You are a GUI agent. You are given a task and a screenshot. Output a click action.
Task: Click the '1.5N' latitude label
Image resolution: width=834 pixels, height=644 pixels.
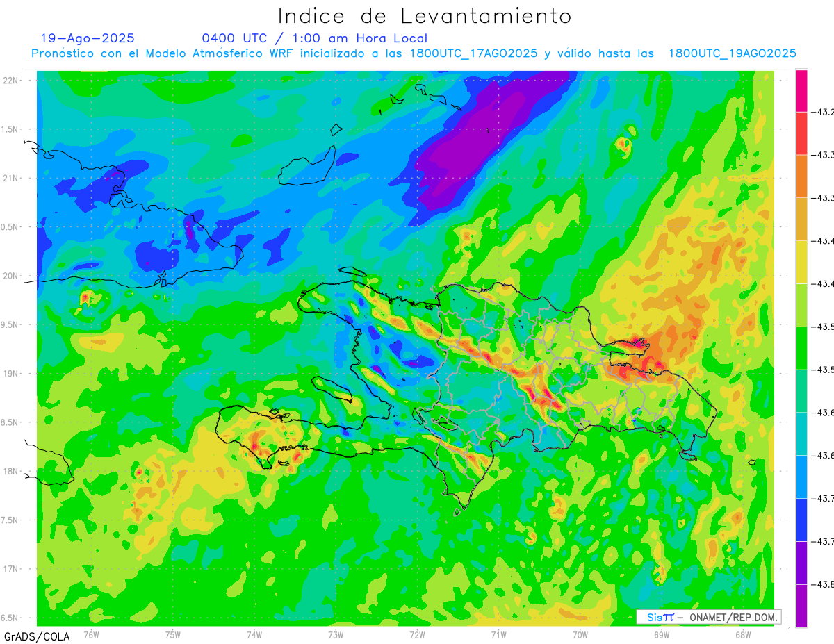point(10,129)
